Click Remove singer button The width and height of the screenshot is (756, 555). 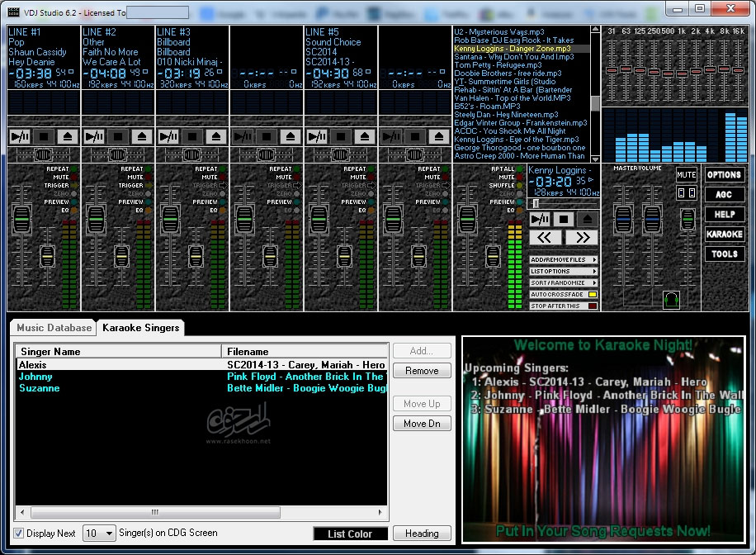(422, 371)
